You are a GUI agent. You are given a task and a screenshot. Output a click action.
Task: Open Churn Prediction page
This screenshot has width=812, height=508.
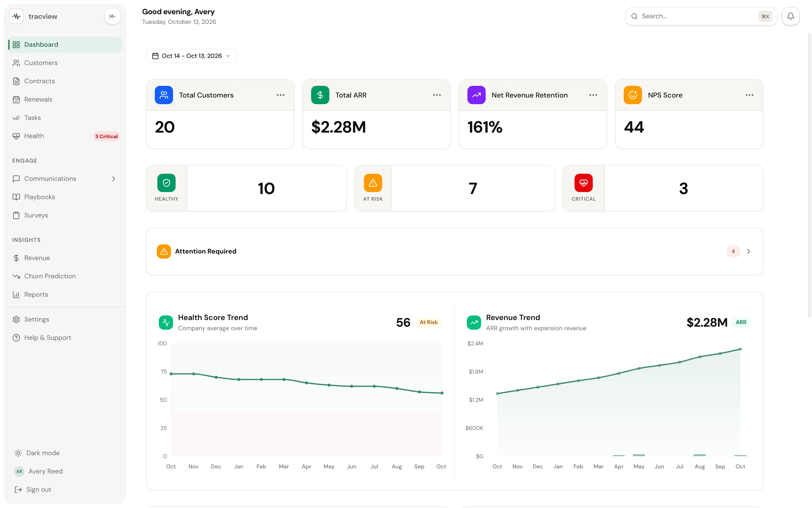tap(65, 276)
